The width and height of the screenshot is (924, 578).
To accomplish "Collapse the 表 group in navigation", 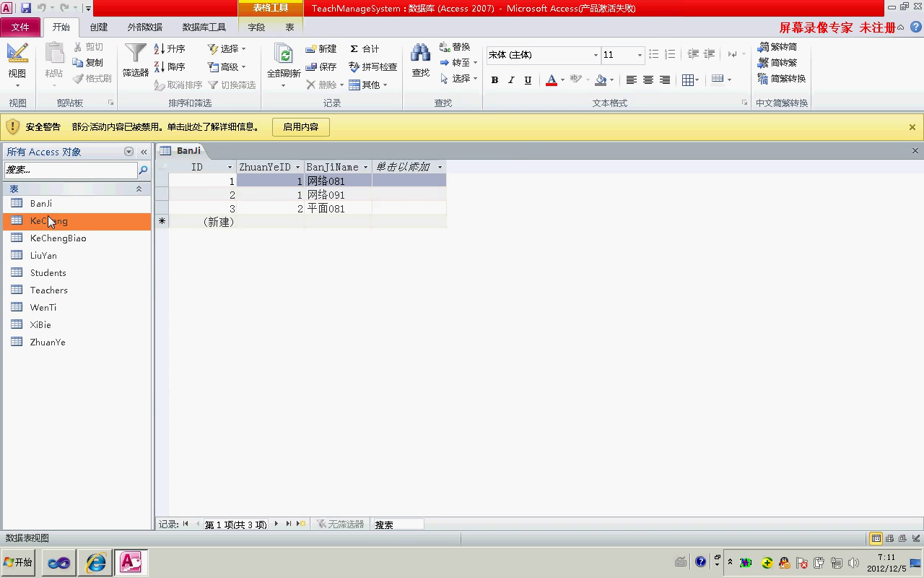I will tap(139, 189).
